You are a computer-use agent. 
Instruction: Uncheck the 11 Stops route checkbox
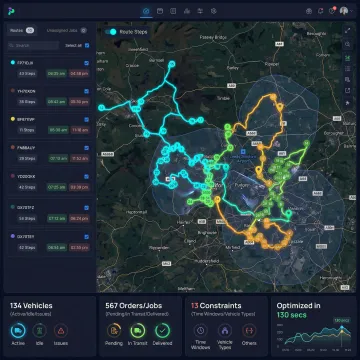coord(87,119)
